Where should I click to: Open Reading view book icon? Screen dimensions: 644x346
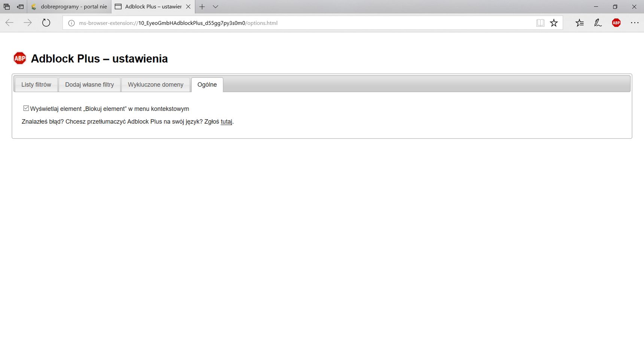(540, 23)
